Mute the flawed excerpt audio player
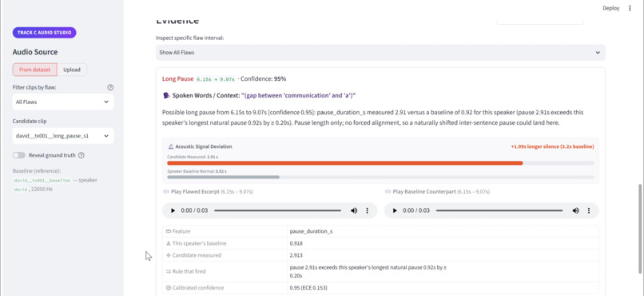This screenshot has height=296, width=644. [x=354, y=210]
